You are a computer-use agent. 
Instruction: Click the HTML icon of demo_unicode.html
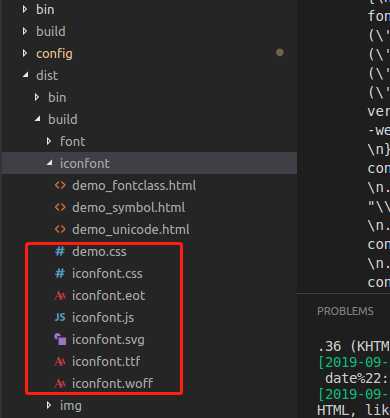tap(60, 229)
